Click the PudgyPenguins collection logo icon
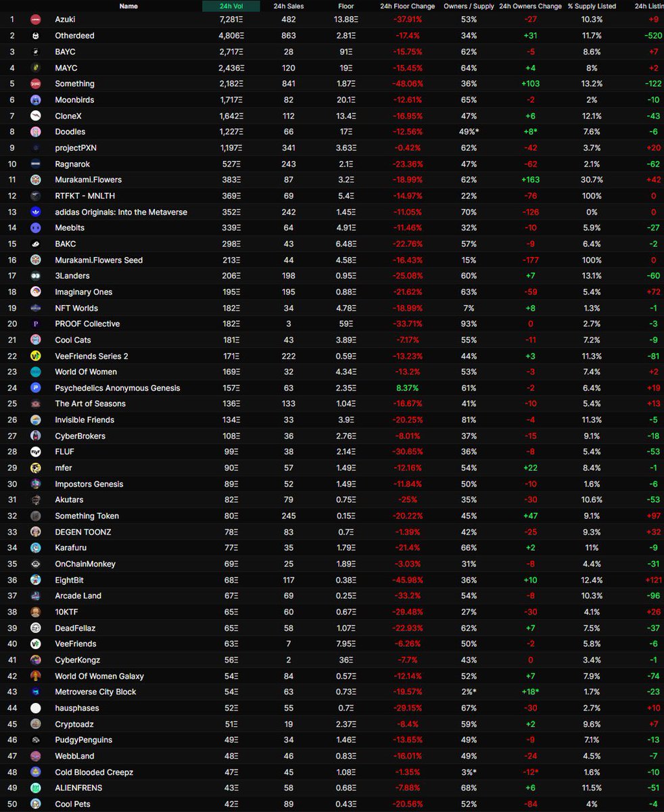The image size is (664, 812). tap(36, 740)
